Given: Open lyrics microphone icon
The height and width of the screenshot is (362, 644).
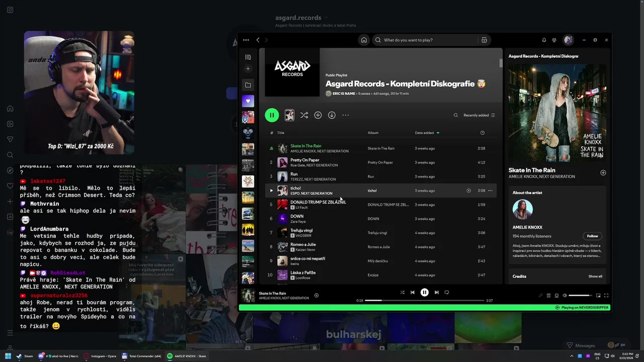Looking at the screenshot, I should click(x=541, y=296).
